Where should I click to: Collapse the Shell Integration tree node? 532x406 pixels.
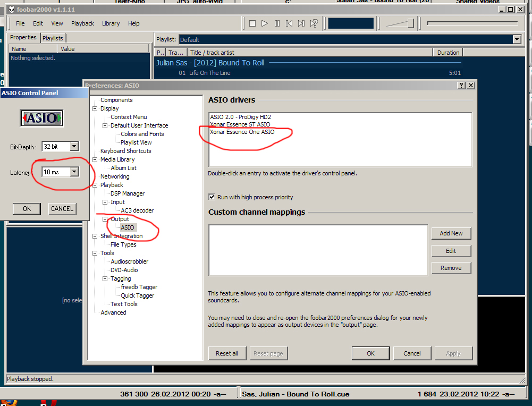(95, 236)
